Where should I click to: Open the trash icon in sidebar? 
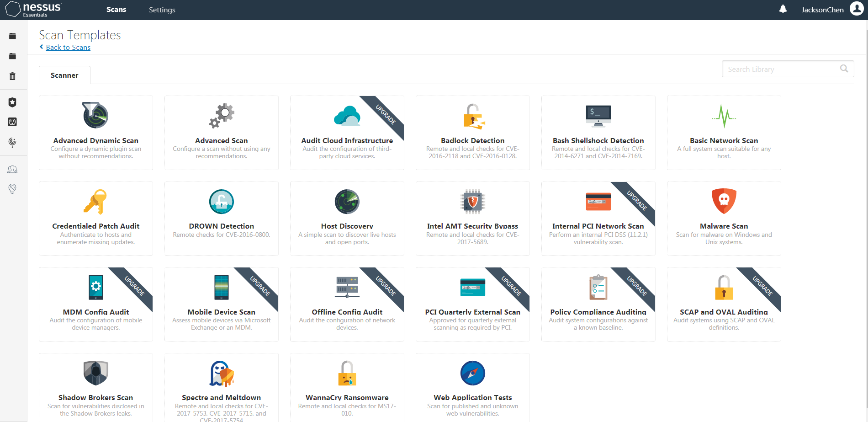tap(12, 76)
